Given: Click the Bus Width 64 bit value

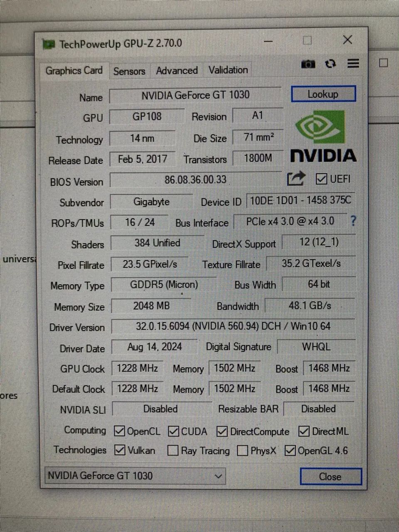Looking at the screenshot, I should click(x=319, y=284).
